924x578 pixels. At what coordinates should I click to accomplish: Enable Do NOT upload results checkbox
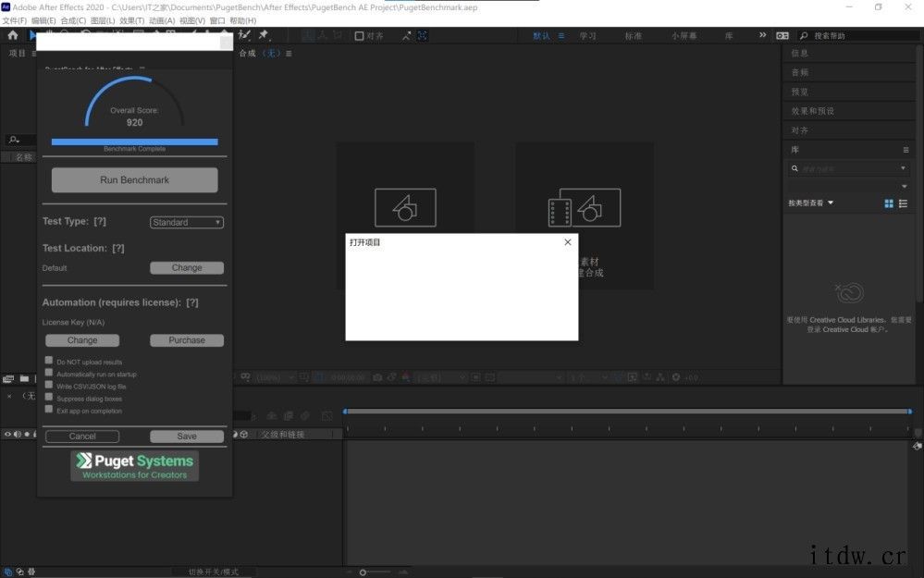point(49,360)
